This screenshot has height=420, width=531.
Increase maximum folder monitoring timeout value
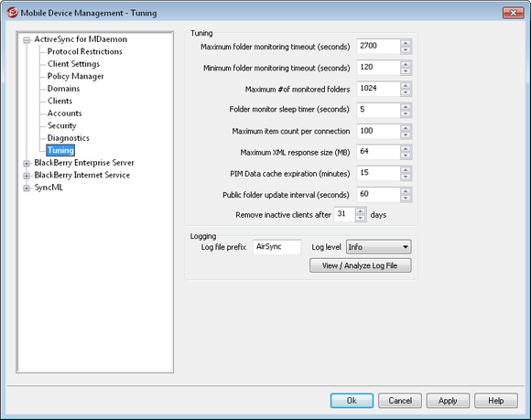pos(406,43)
